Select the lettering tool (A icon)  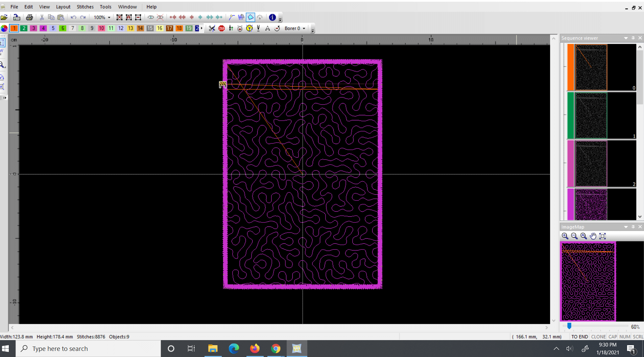tap(267, 28)
